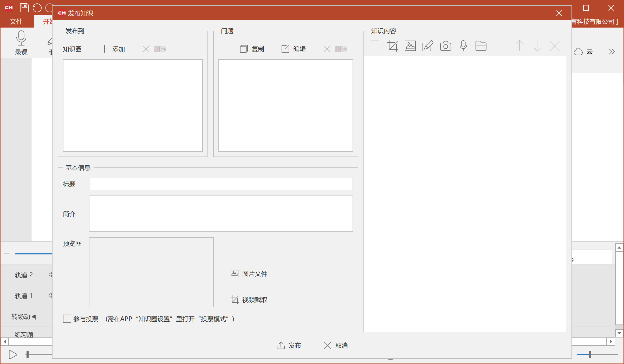This screenshot has height=364, width=624.
Task: Click timeline zoom-out minus icon
Action: click(x=7, y=254)
